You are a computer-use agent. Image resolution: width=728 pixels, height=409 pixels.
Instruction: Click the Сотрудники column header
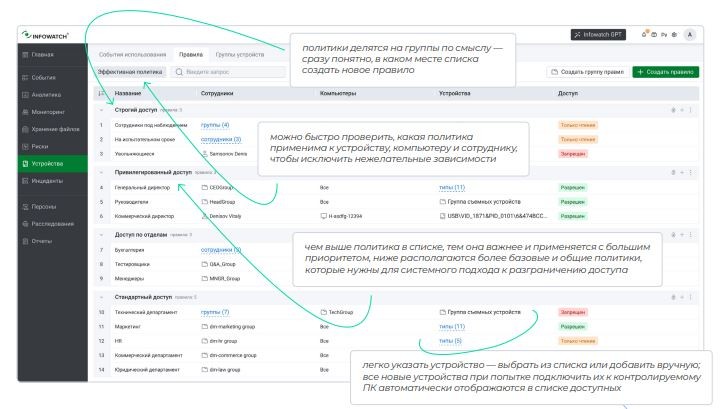click(217, 93)
